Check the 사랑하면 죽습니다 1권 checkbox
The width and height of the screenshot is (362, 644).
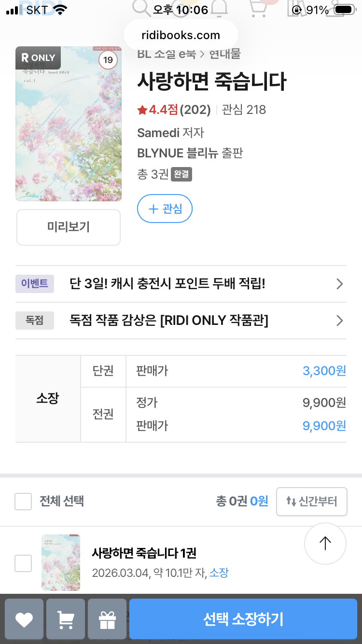tap(23, 563)
